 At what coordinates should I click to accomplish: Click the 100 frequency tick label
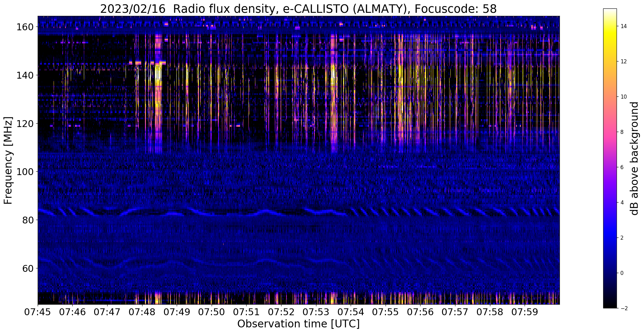25,172
